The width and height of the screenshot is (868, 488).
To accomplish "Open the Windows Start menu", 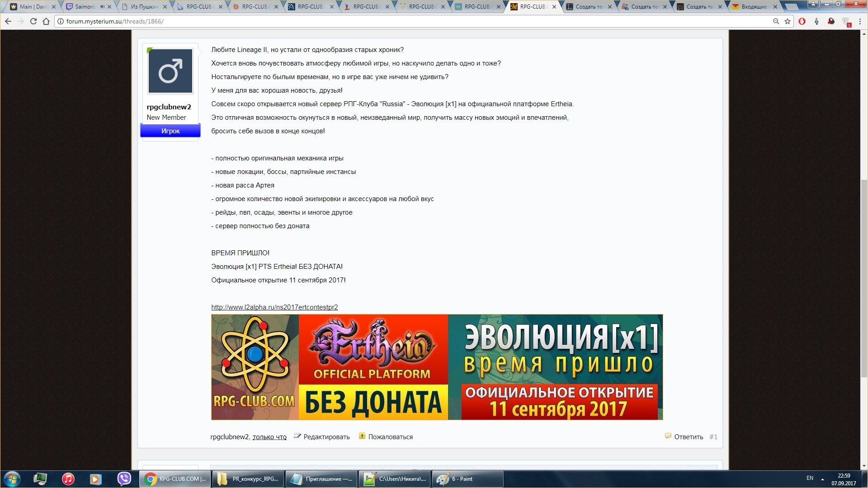I will coord(12,479).
